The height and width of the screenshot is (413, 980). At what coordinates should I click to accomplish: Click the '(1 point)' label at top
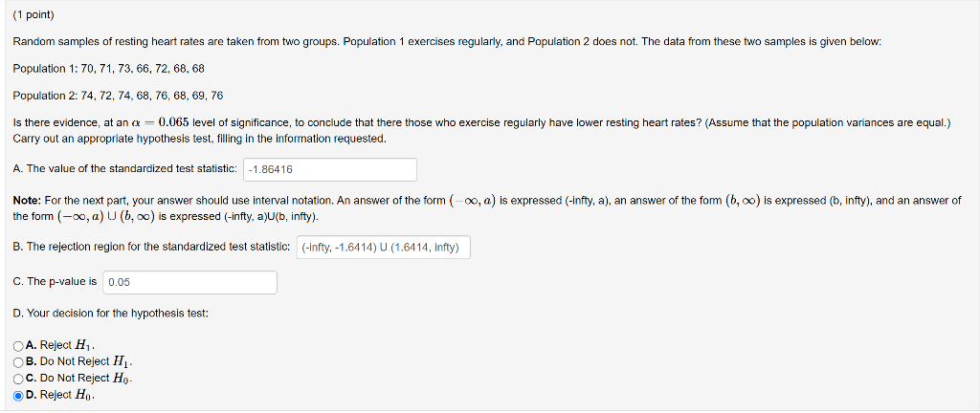click(33, 14)
